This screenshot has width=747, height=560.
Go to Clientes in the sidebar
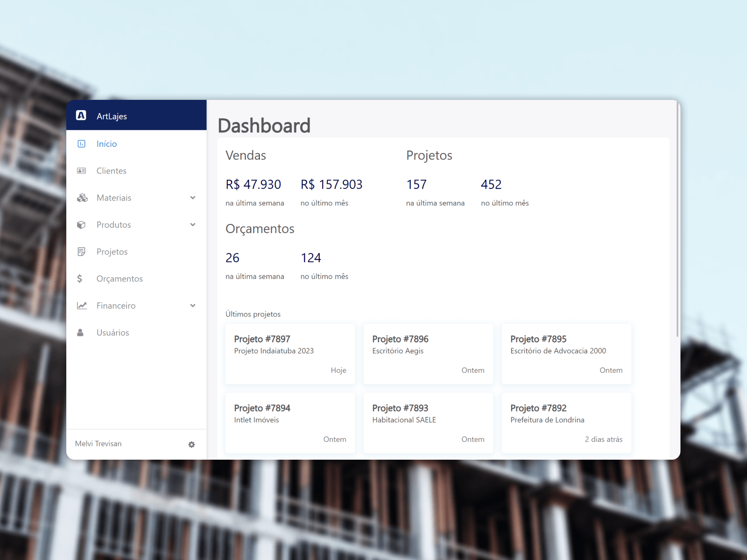tap(112, 171)
